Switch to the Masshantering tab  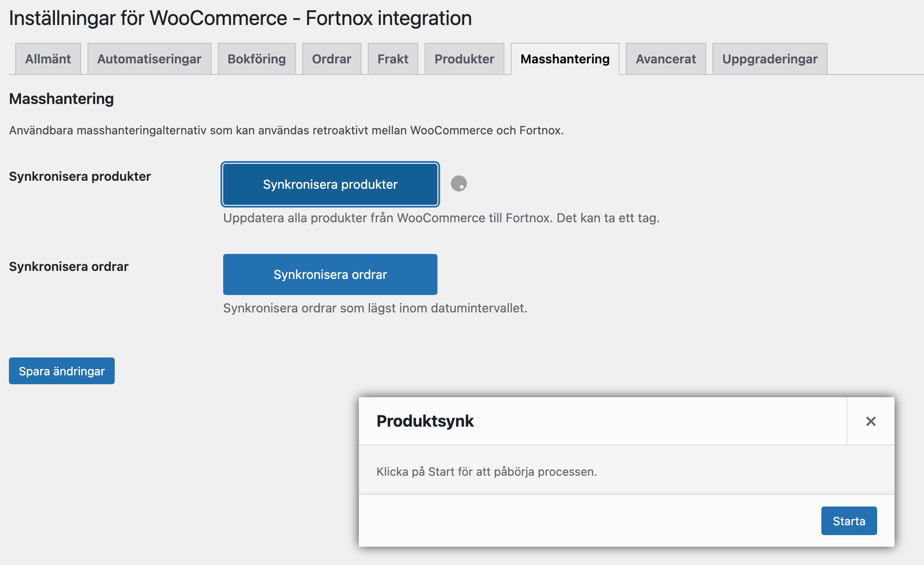click(565, 58)
